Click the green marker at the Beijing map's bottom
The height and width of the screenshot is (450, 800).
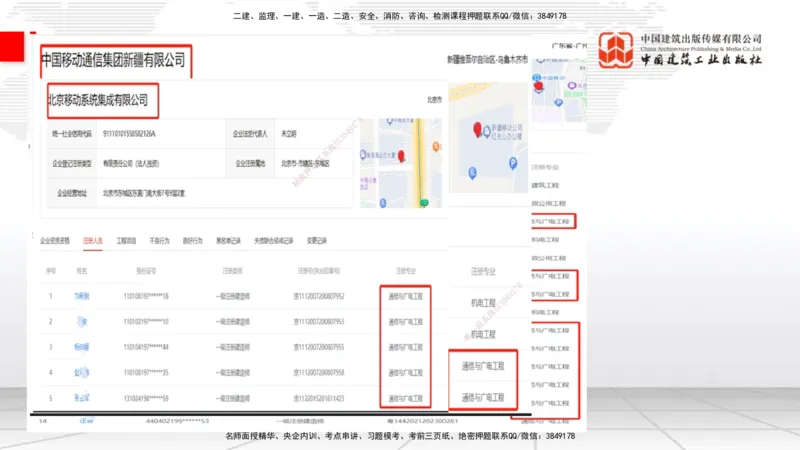point(424,203)
